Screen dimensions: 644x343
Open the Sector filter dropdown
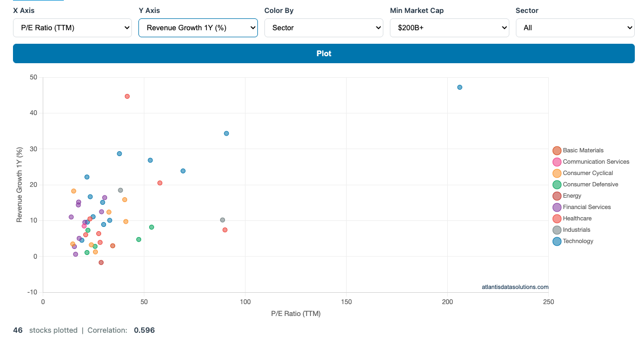pos(575,28)
